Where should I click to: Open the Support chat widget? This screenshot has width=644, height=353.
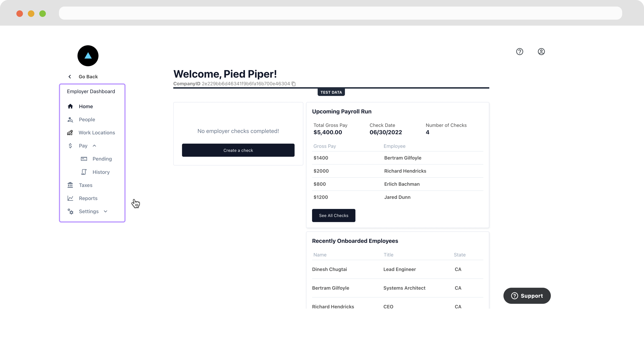click(x=527, y=296)
